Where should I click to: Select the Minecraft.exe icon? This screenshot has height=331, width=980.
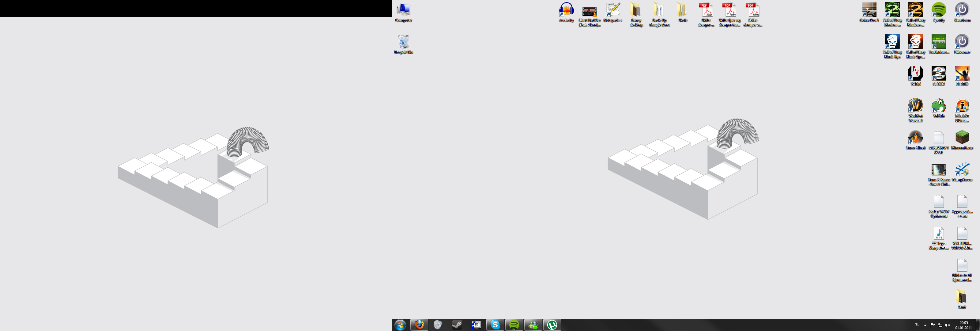click(x=962, y=140)
